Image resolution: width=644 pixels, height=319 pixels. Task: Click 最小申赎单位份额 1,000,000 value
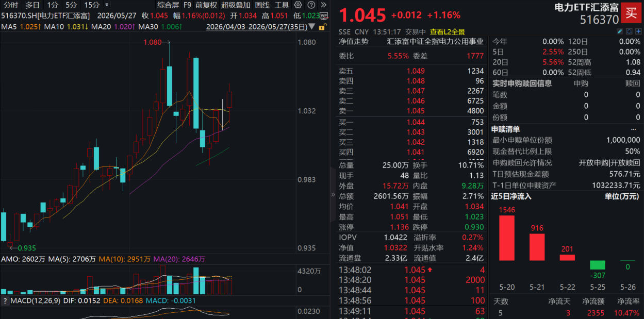(623, 140)
